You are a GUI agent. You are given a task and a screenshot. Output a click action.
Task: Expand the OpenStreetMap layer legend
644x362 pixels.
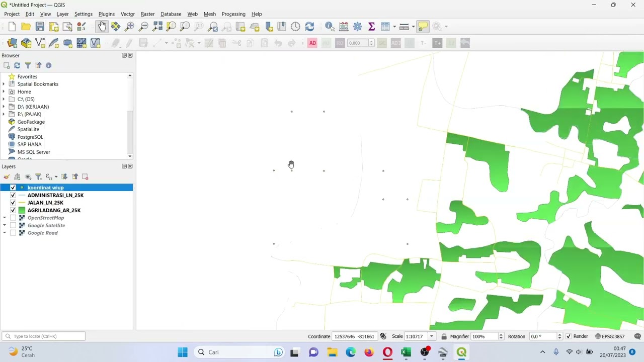coord(5,218)
